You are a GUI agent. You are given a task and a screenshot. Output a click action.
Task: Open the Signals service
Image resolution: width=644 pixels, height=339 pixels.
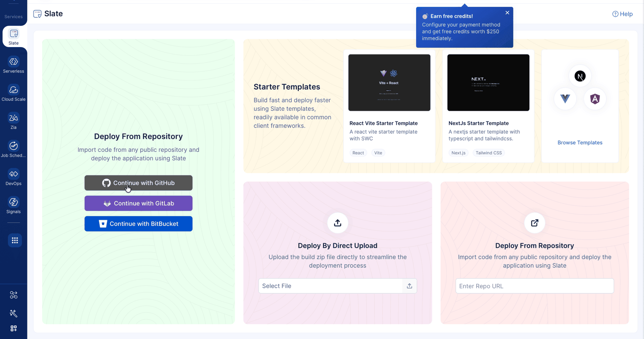coord(14,205)
